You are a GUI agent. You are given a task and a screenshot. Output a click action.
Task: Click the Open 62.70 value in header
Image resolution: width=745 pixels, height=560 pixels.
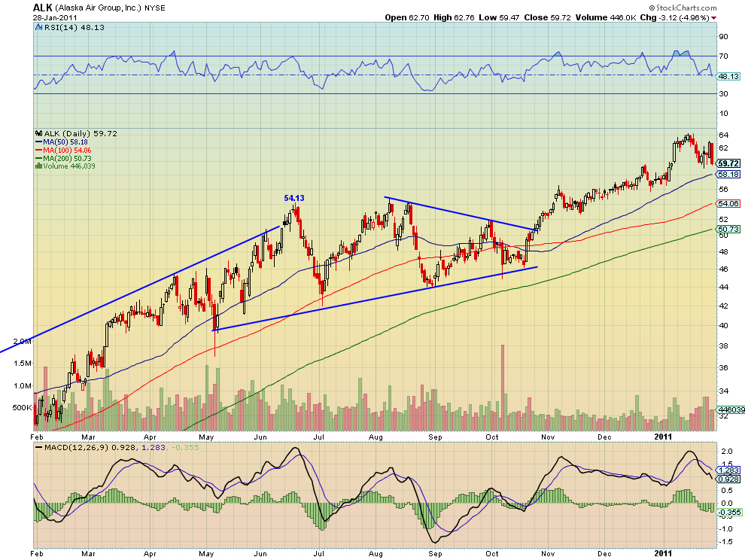[x=406, y=17]
